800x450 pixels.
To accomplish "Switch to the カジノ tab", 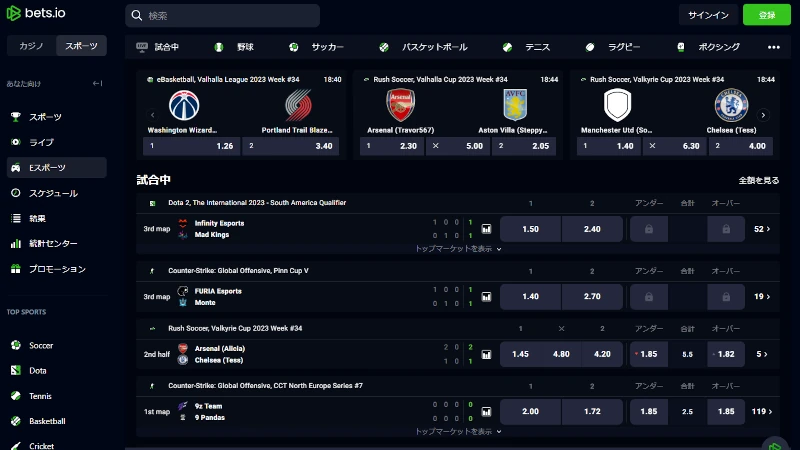I will pyautogui.click(x=31, y=46).
